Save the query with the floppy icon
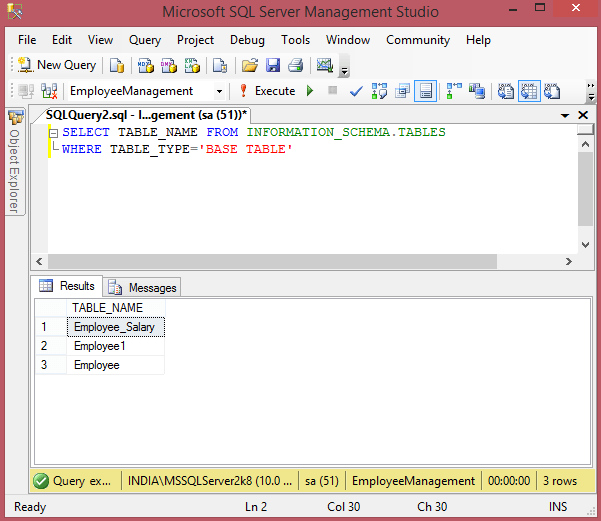601x521 pixels. click(x=273, y=65)
